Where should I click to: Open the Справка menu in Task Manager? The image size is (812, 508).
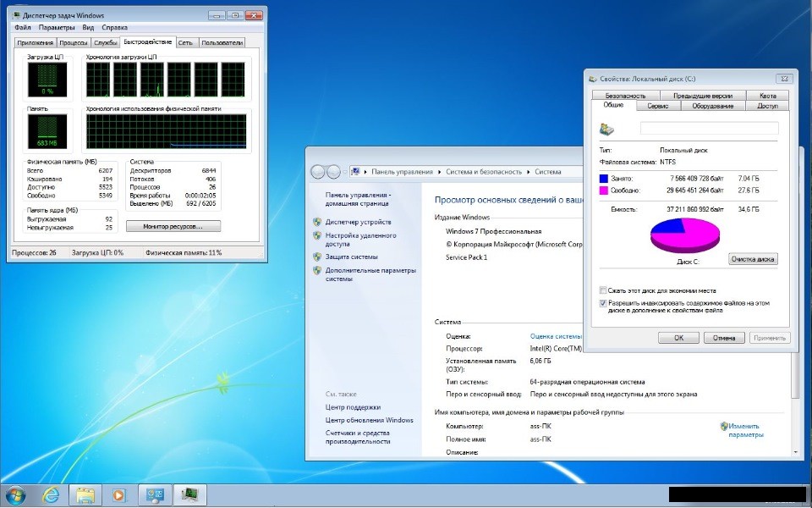(x=114, y=27)
